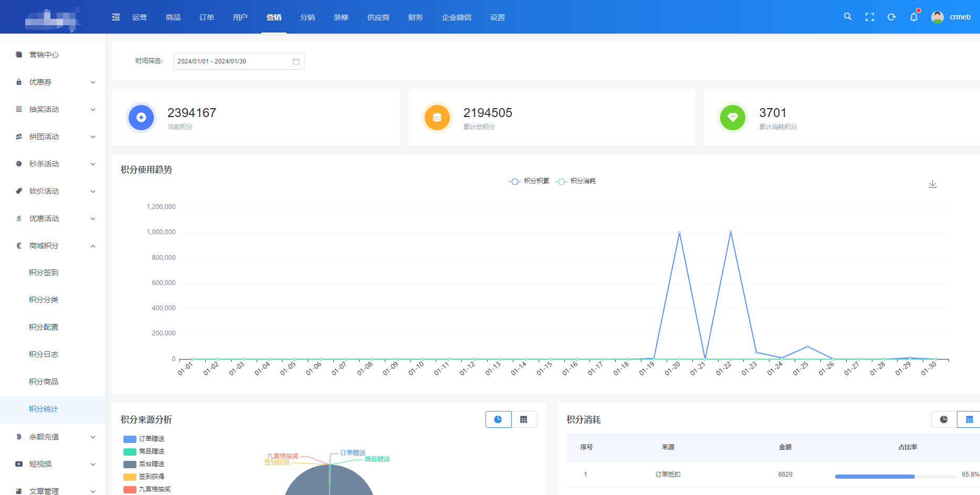Switch 积分来源分析 to table view
Image resolution: width=980 pixels, height=495 pixels.
click(524, 419)
